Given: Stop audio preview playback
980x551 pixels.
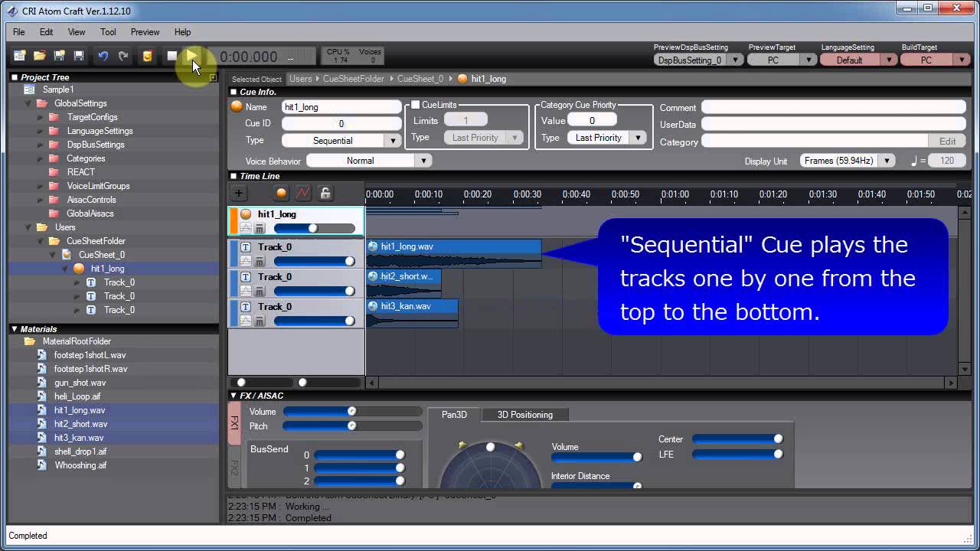Looking at the screenshot, I should (172, 56).
